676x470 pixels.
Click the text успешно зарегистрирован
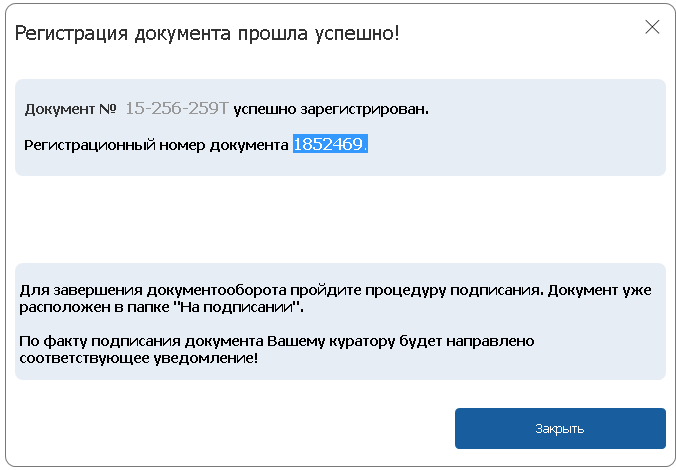[x=331, y=110]
